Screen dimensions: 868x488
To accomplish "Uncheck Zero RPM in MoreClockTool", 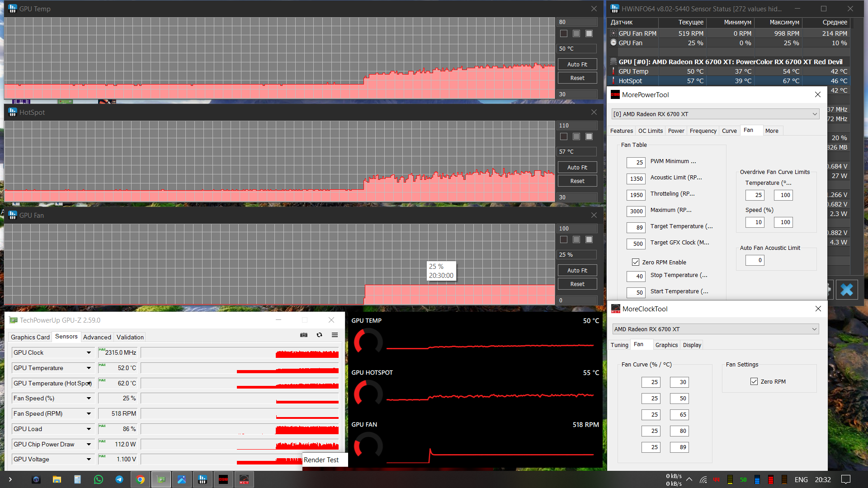I will pos(754,381).
